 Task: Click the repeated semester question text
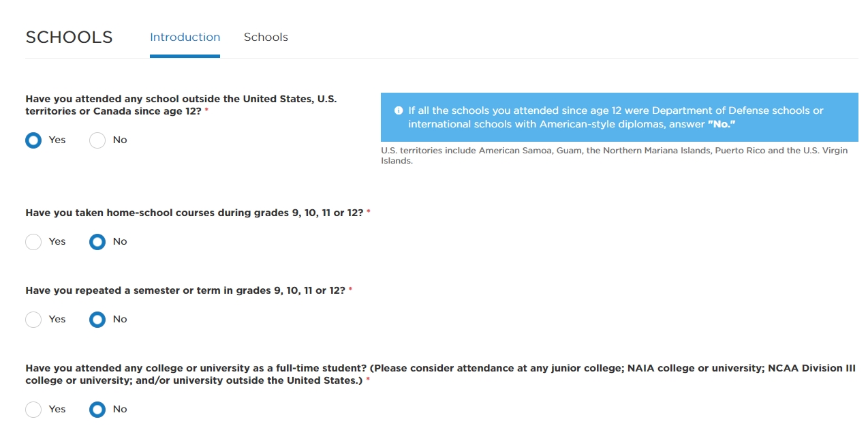pyautogui.click(x=185, y=290)
